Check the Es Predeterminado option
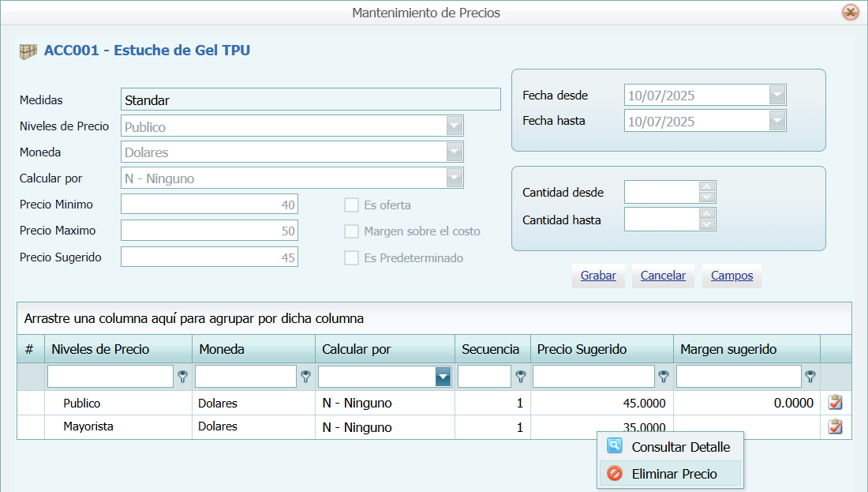Screen dimensions: 868x492 click(351, 258)
